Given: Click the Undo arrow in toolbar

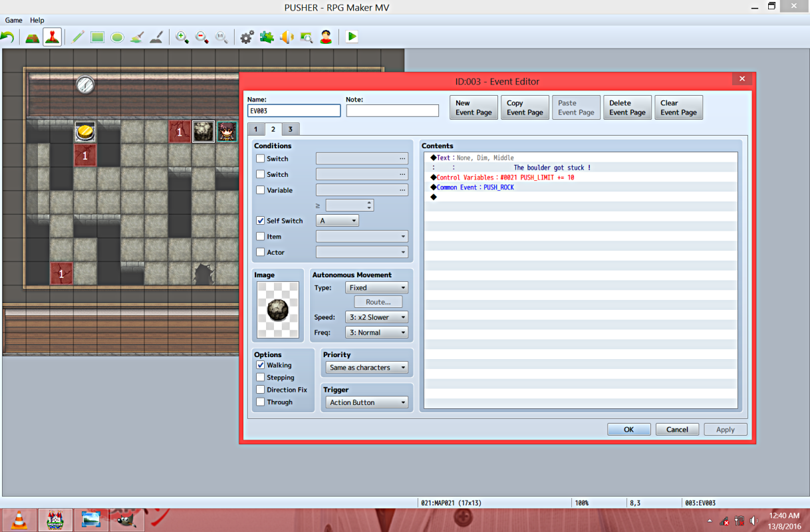Looking at the screenshot, I should (7, 37).
